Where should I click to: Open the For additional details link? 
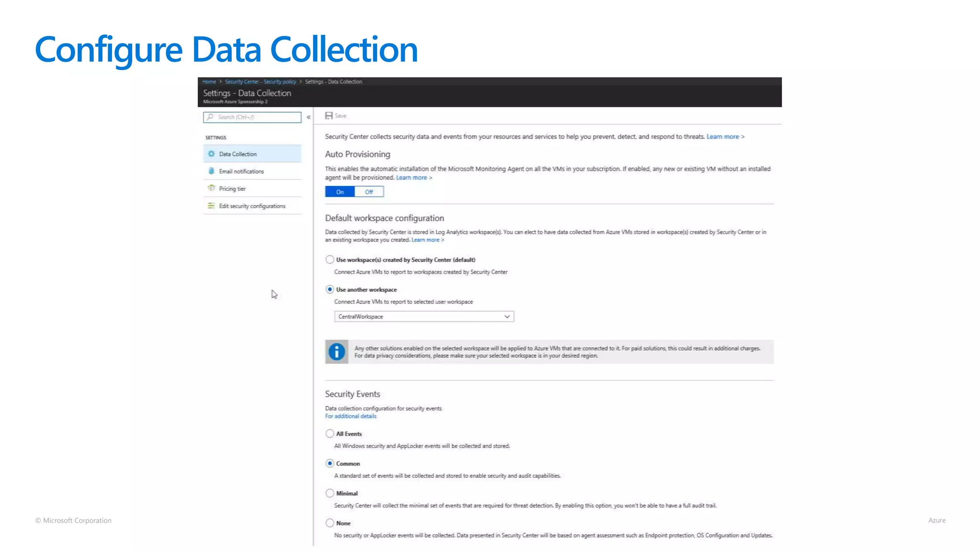[351, 416]
